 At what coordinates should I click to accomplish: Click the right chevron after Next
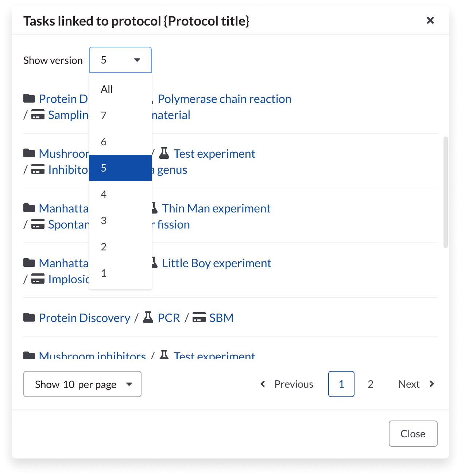click(x=432, y=384)
